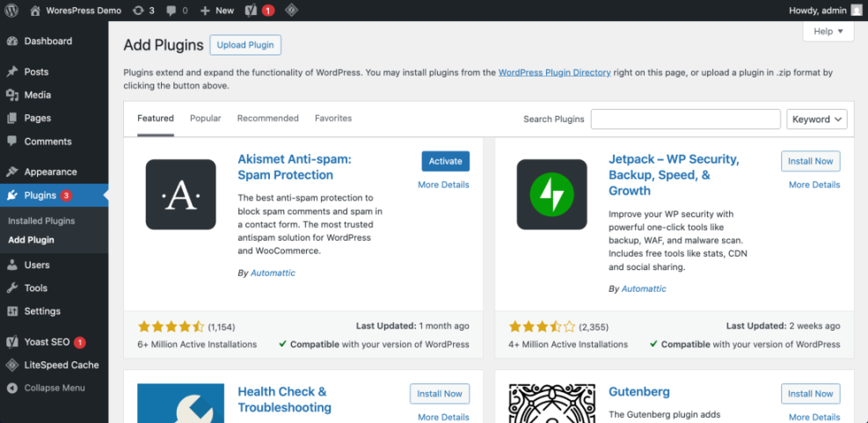Click the plus New icon in admin bar
This screenshot has height=423, width=868.
click(205, 11)
